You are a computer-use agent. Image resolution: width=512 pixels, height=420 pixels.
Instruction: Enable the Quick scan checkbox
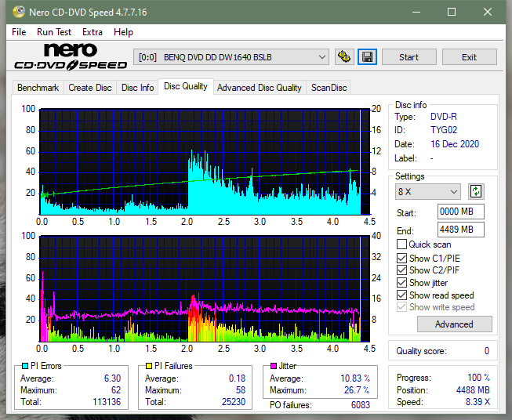[x=401, y=244]
